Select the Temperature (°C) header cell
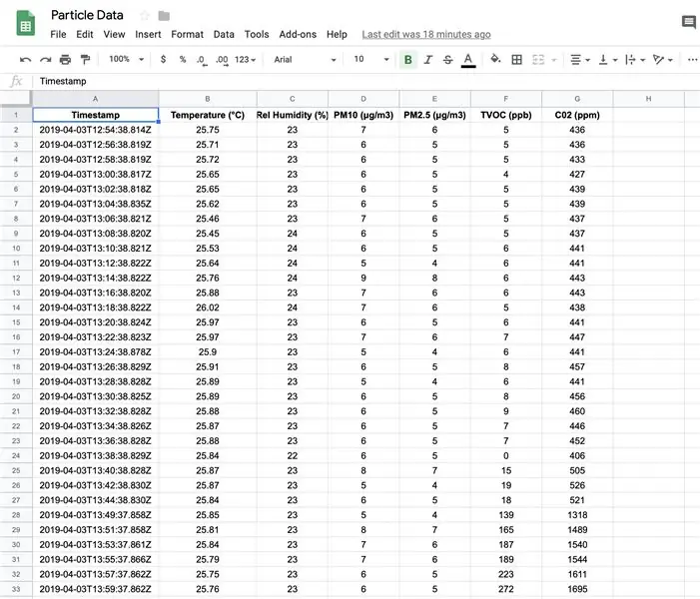700x599 pixels. pos(208,115)
